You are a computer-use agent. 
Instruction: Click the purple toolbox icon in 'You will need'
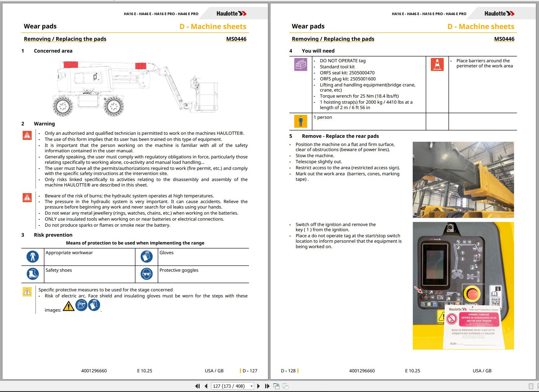coord(301,64)
